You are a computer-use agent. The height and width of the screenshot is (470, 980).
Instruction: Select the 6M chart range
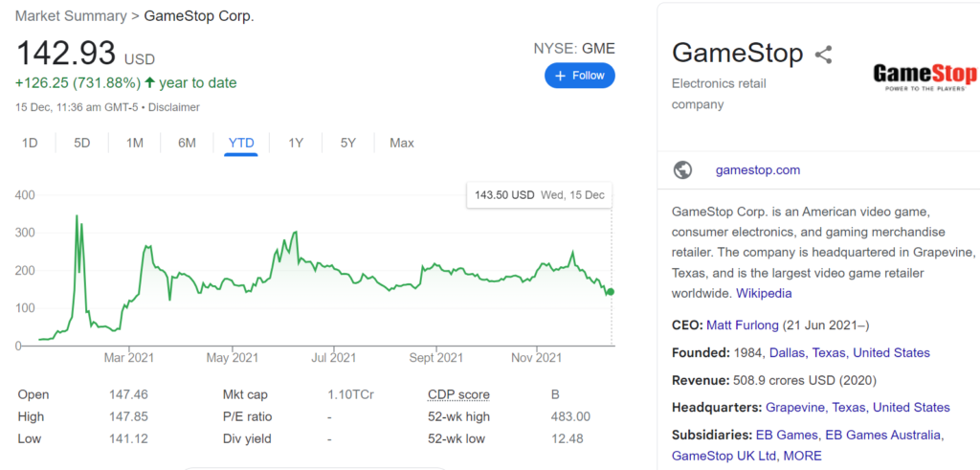click(187, 144)
